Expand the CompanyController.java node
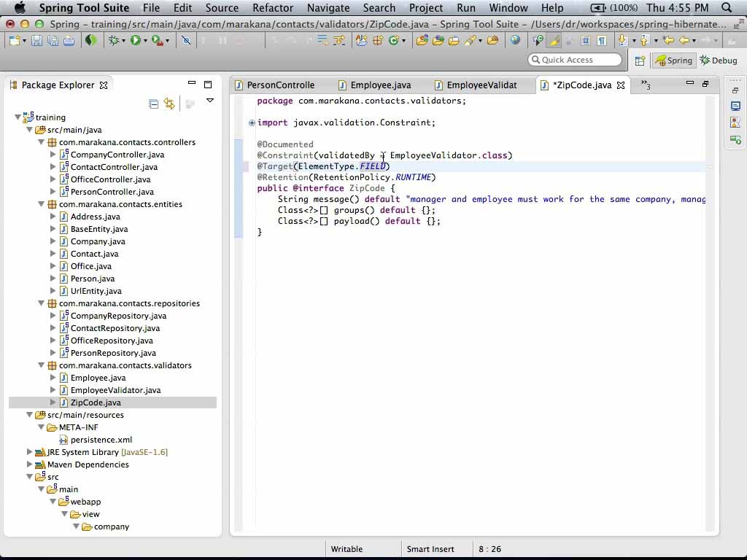The height and width of the screenshot is (560, 747). point(53,155)
